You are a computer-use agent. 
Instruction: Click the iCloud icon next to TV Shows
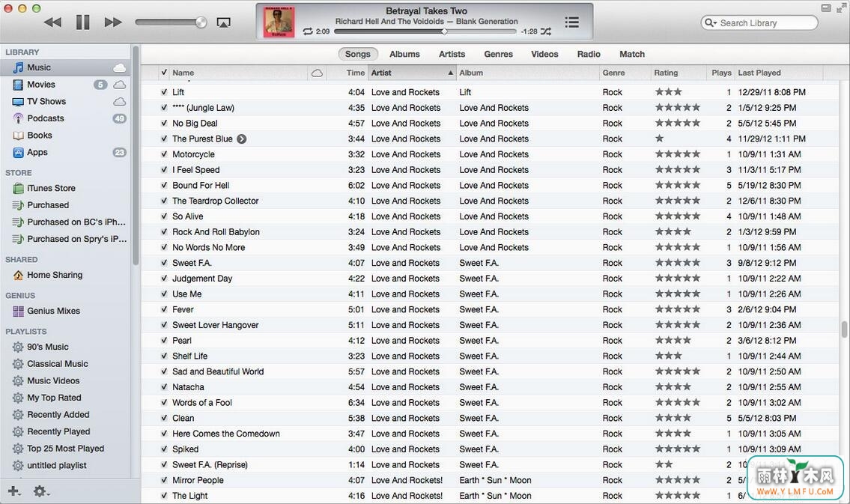coord(119,102)
